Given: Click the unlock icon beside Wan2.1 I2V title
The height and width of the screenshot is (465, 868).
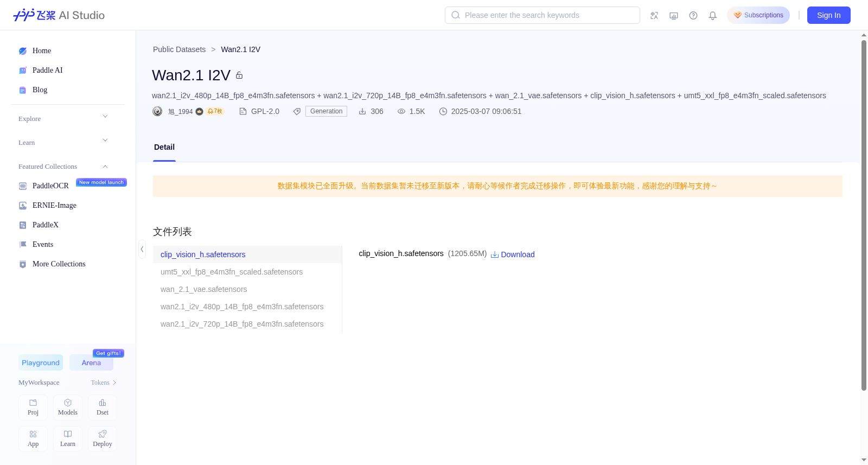Looking at the screenshot, I should pos(239,75).
